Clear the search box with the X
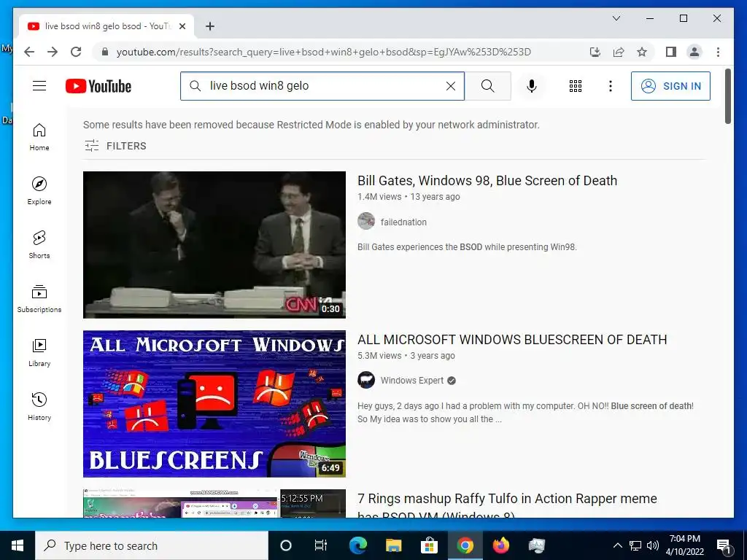 click(450, 86)
